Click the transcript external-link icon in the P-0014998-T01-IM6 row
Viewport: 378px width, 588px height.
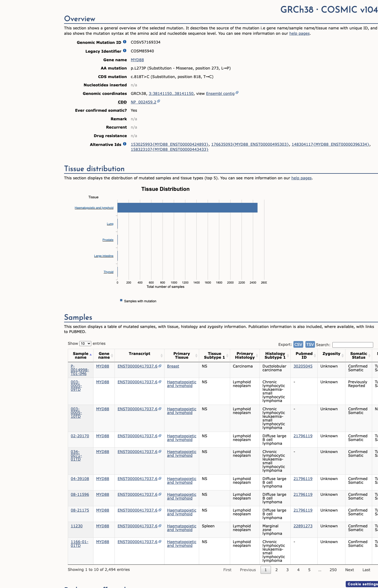click(160, 366)
